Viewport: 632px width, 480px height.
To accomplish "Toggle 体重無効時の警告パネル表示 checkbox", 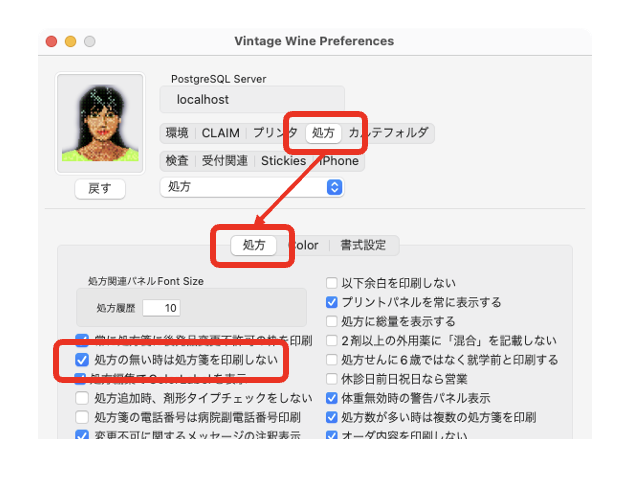I will point(332,397).
